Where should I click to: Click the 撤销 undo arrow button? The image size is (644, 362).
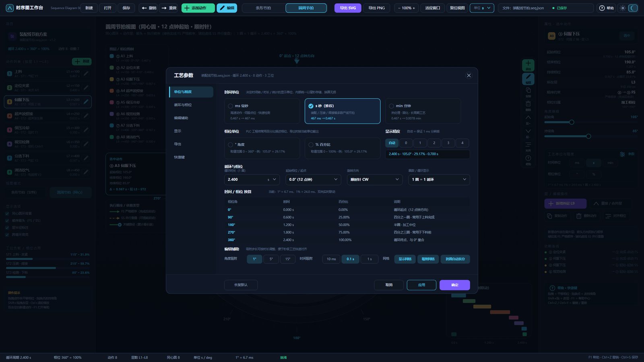point(149,8)
